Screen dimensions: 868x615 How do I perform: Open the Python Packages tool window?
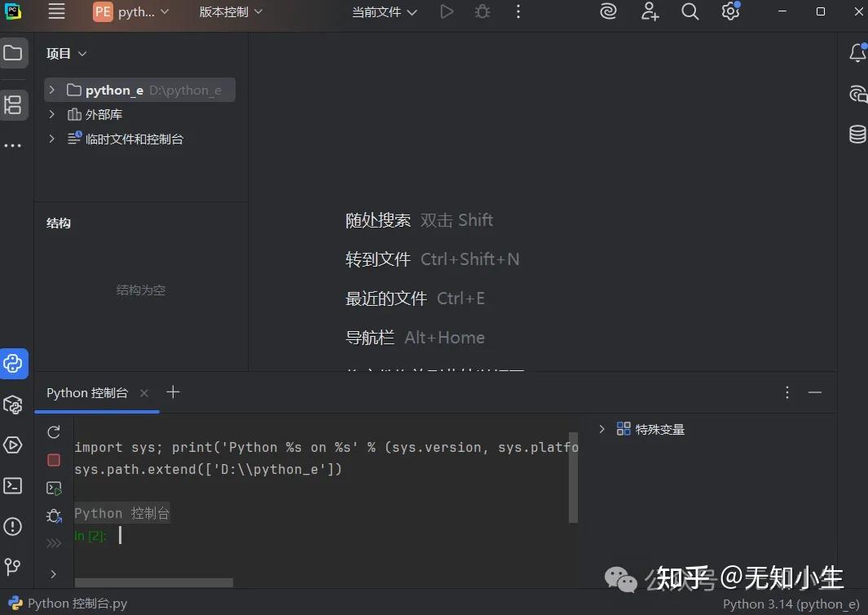coord(14,404)
